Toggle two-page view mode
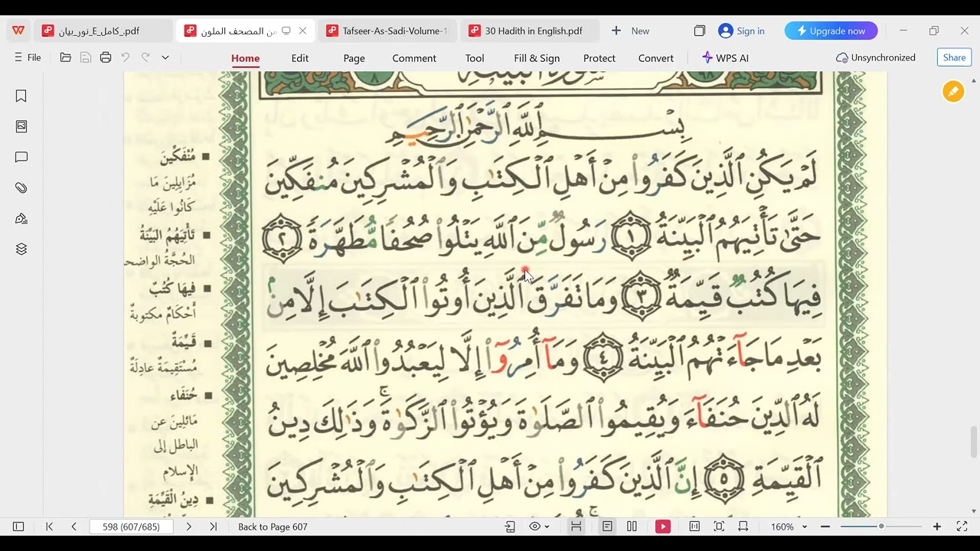The image size is (980, 551). coord(632,527)
